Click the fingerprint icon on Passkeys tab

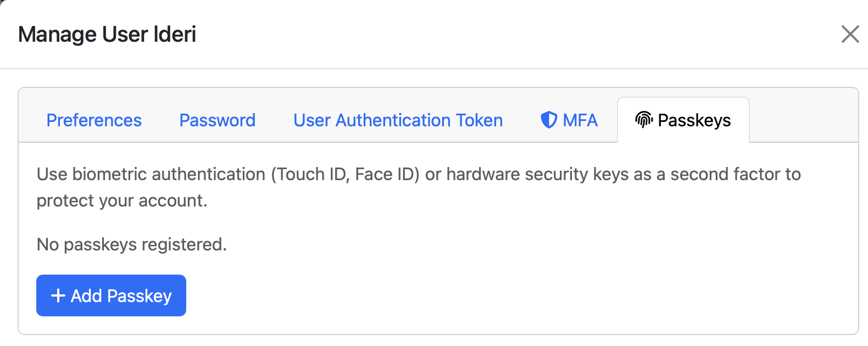coord(644,119)
